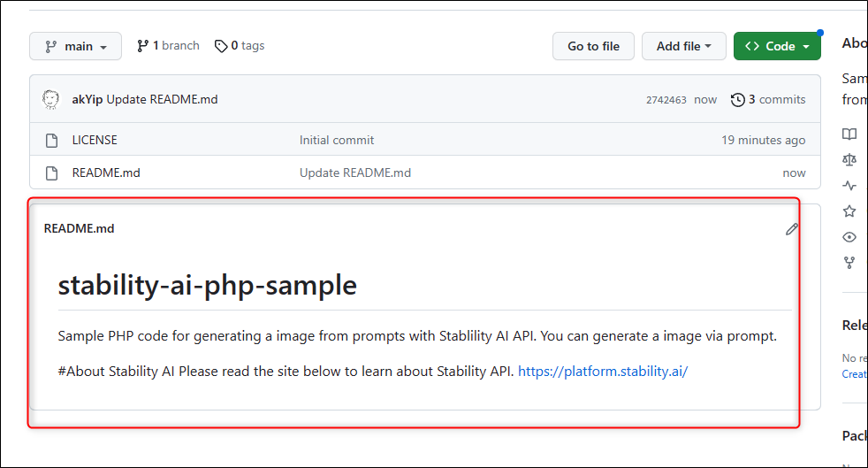Click the book readme icon in sidebar

pyautogui.click(x=849, y=134)
